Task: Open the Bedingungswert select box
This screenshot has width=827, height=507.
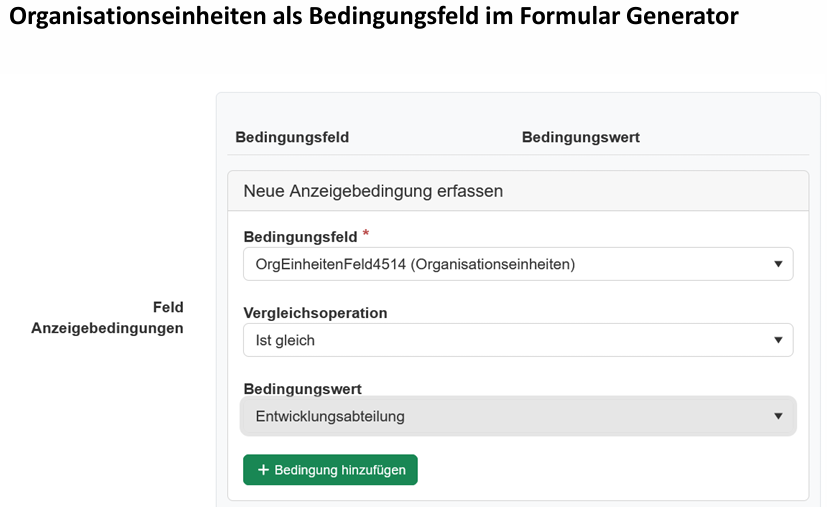Action: (518, 416)
